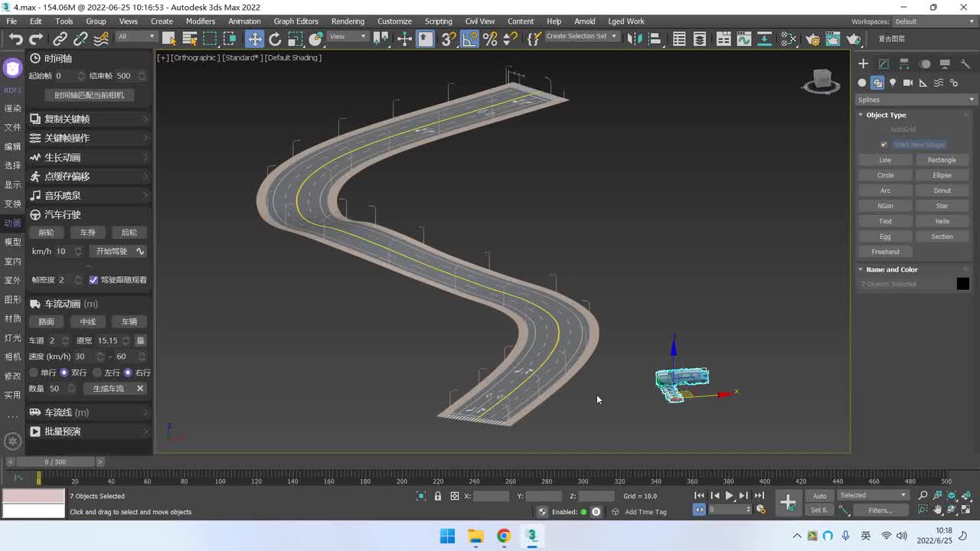Image resolution: width=980 pixels, height=551 pixels.
Task: Open the Selected key filter dropdown
Action: tap(873, 495)
